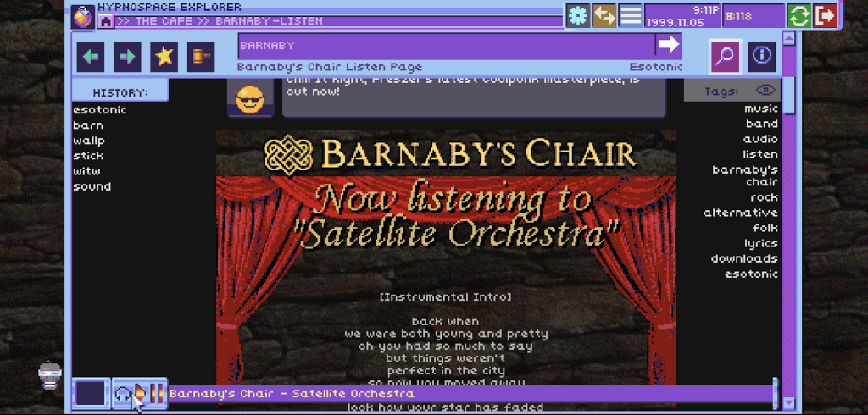Click the tan swap-arrows icon
The image size is (868, 415).
604,15
